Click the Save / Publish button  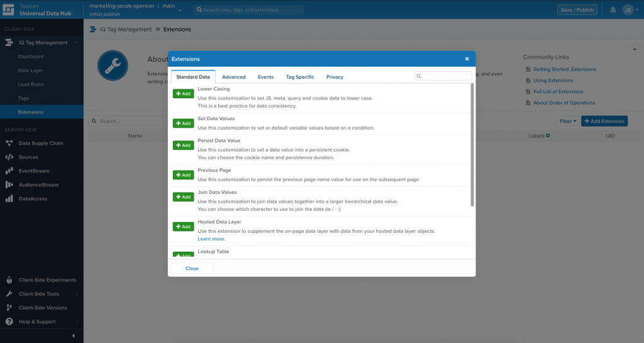577,9
